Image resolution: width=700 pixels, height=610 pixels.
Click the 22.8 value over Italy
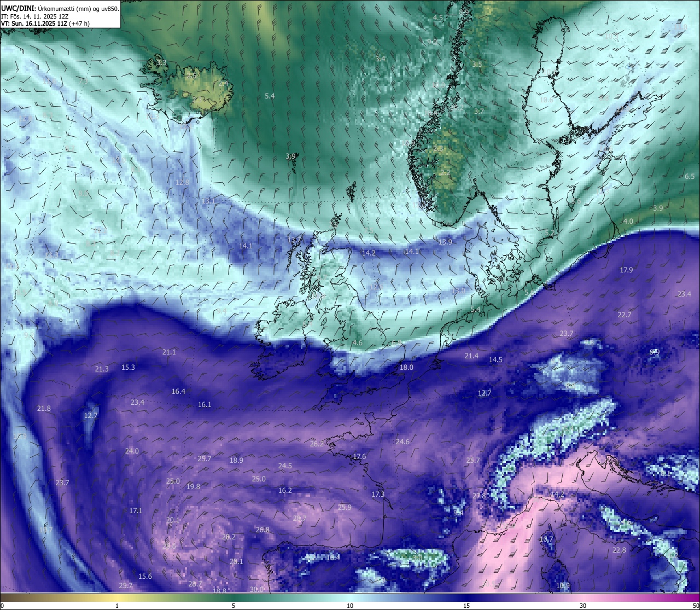[x=619, y=550]
